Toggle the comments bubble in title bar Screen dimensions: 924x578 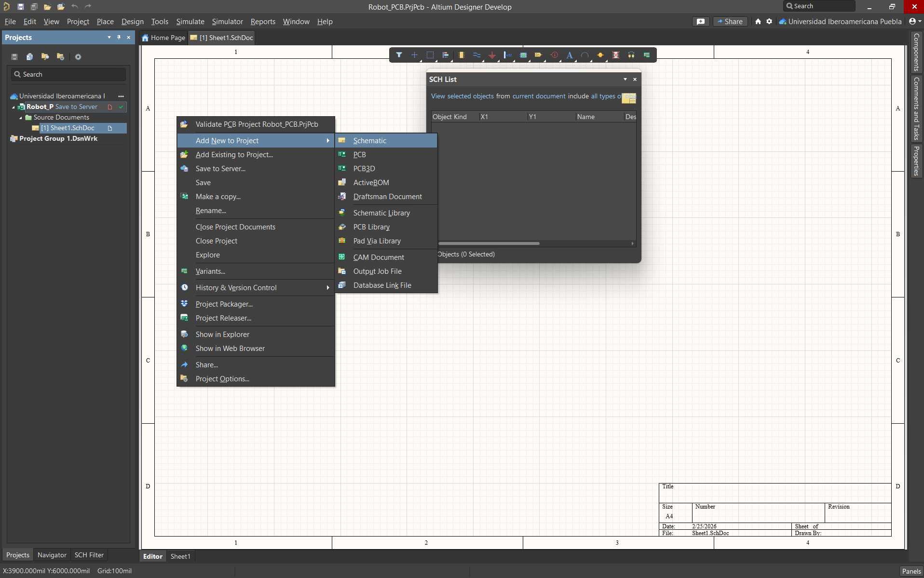click(x=701, y=21)
